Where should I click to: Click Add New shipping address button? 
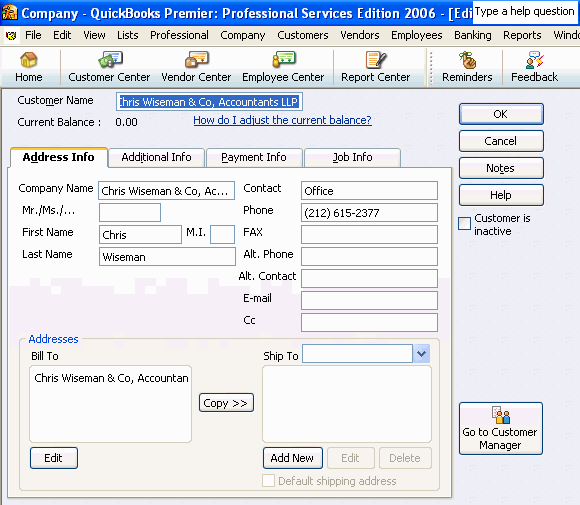293,458
